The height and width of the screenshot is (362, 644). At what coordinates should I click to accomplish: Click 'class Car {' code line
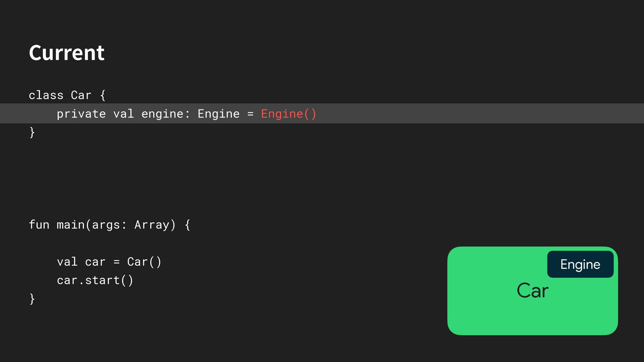[x=67, y=95]
